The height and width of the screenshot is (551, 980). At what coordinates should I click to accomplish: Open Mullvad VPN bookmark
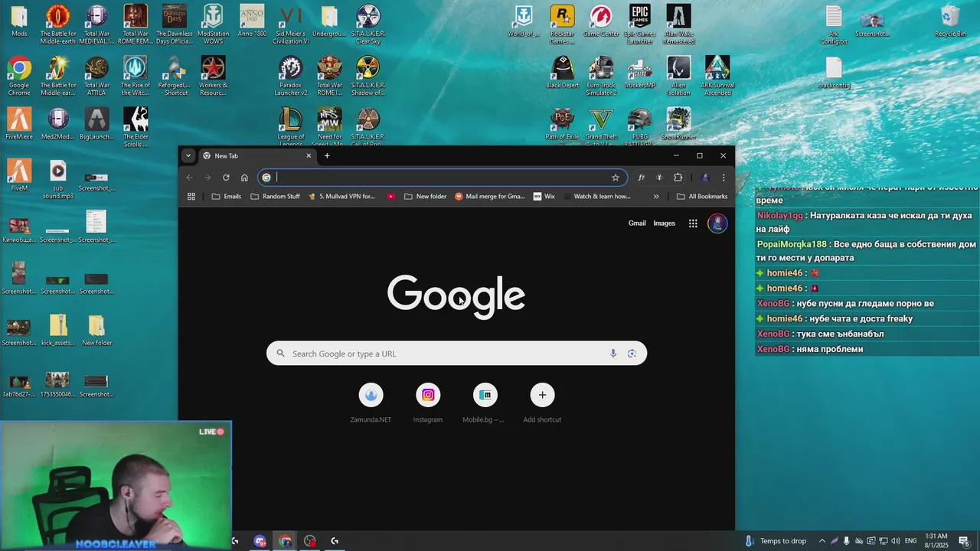pyautogui.click(x=341, y=197)
